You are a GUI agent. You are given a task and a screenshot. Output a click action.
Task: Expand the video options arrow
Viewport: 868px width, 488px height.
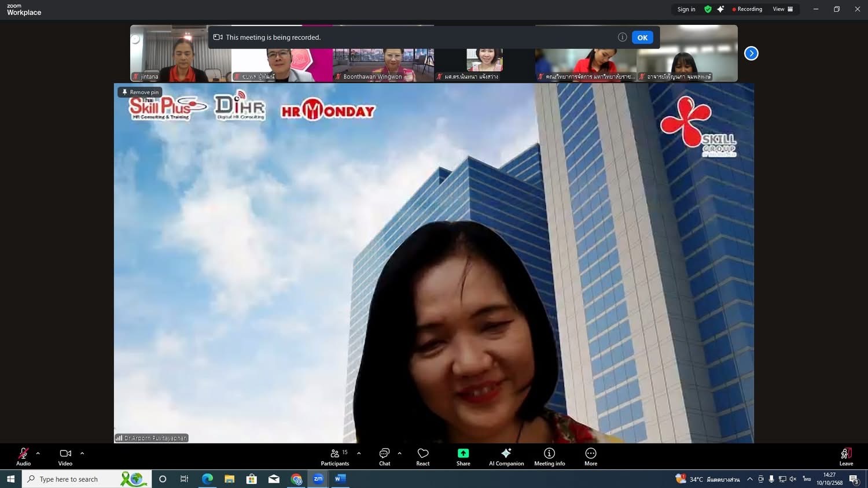point(82,453)
